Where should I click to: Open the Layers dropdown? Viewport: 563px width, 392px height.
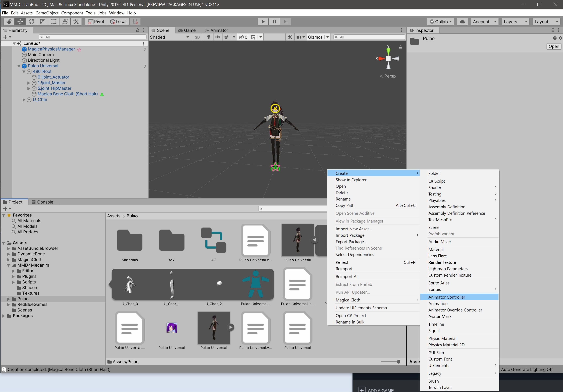coord(515,22)
